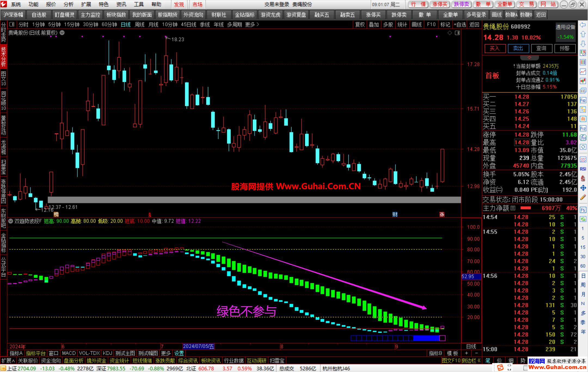
Task: Open the line chart icon in right sidebar
Action: coord(583,72)
